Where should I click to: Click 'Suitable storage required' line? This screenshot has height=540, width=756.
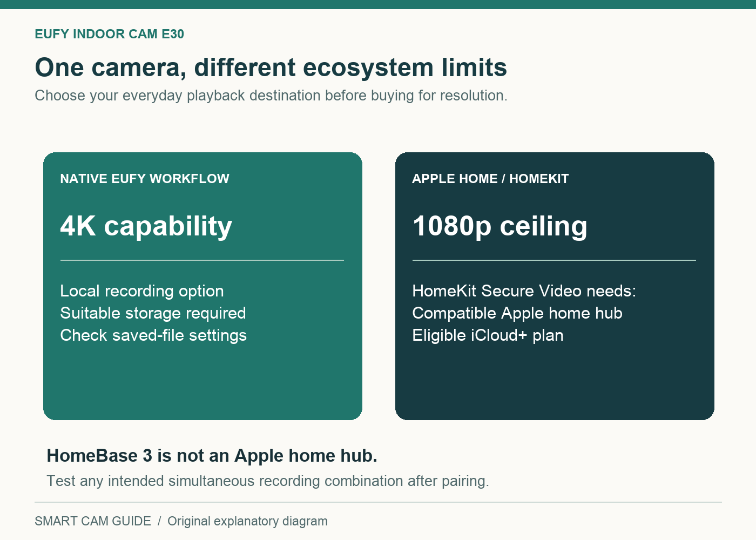pos(153,313)
